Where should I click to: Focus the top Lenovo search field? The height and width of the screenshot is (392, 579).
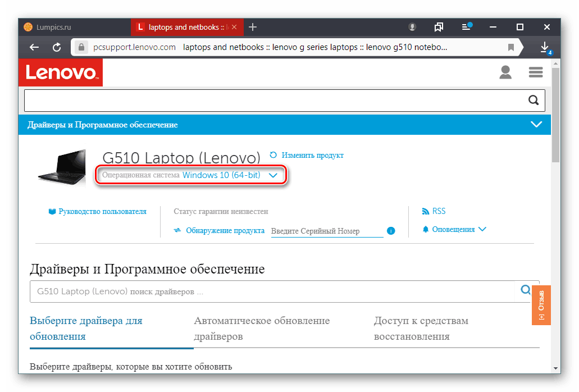tap(284, 101)
